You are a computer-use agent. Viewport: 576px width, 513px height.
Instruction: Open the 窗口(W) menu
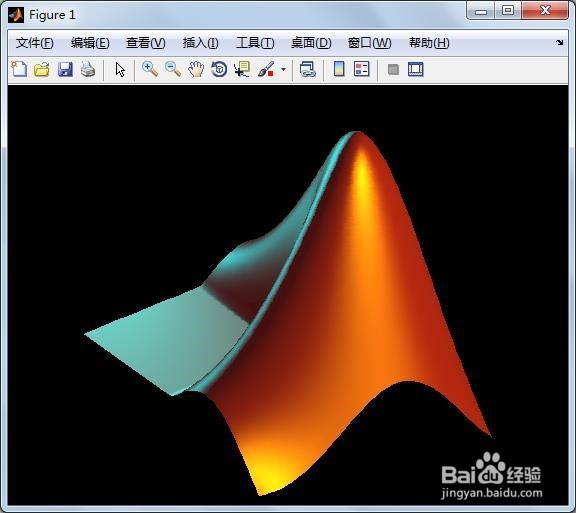click(x=369, y=43)
